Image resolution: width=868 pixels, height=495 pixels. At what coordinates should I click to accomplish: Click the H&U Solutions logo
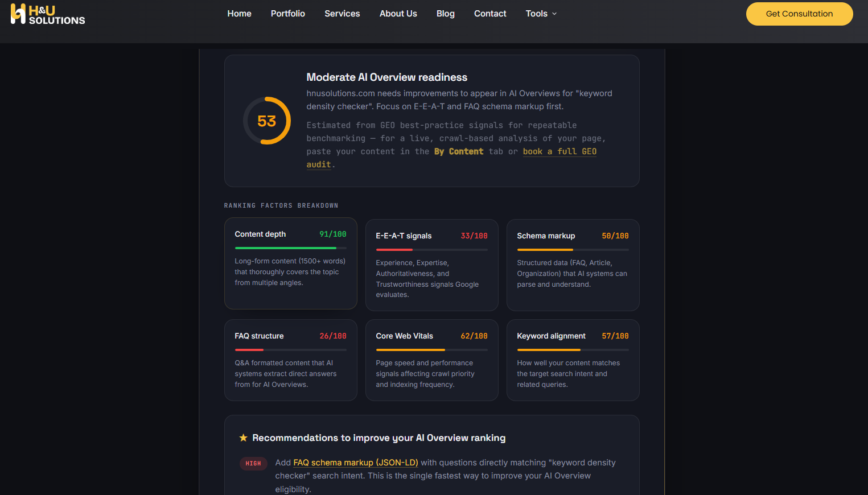pos(48,14)
